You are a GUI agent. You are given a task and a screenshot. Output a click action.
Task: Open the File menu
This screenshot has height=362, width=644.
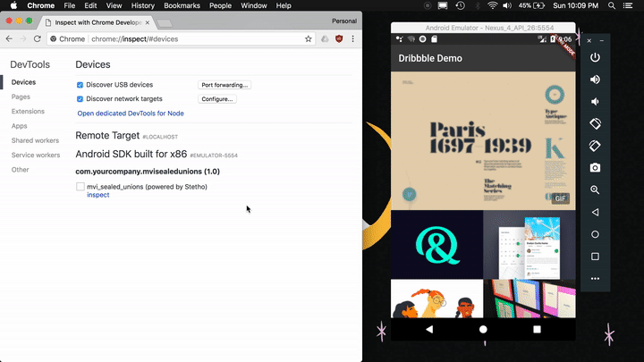pos(70,5)
